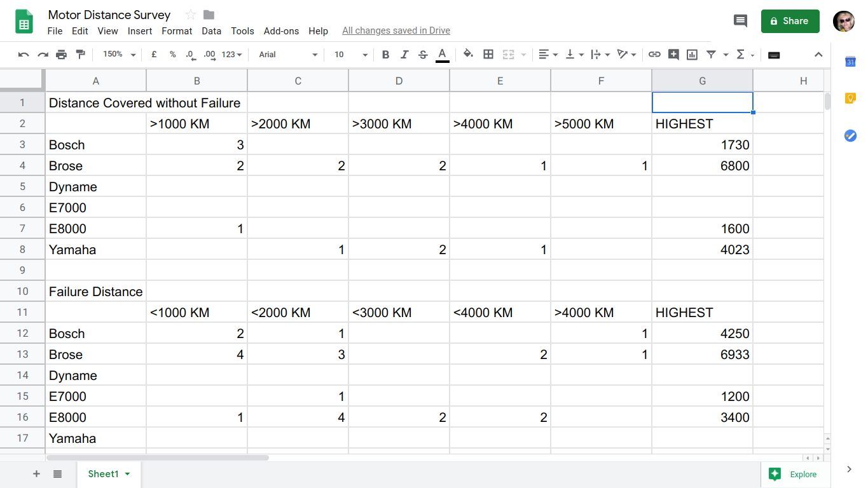Open the text color picker
Screen dimensions: 868x488
443,55
